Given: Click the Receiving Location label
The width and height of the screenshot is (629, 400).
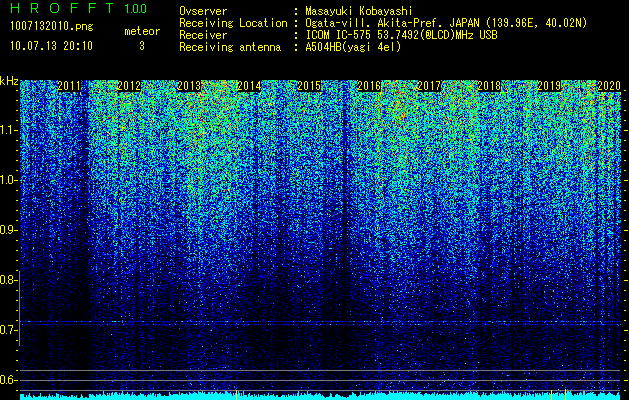Looking at the screenshot, I should pyautogui.click(x=233, y=23).
